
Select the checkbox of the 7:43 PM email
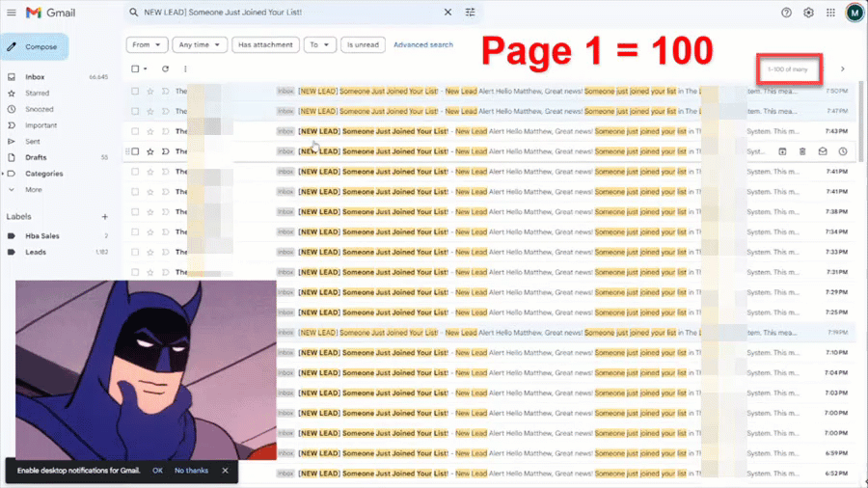tap(135, 131)
